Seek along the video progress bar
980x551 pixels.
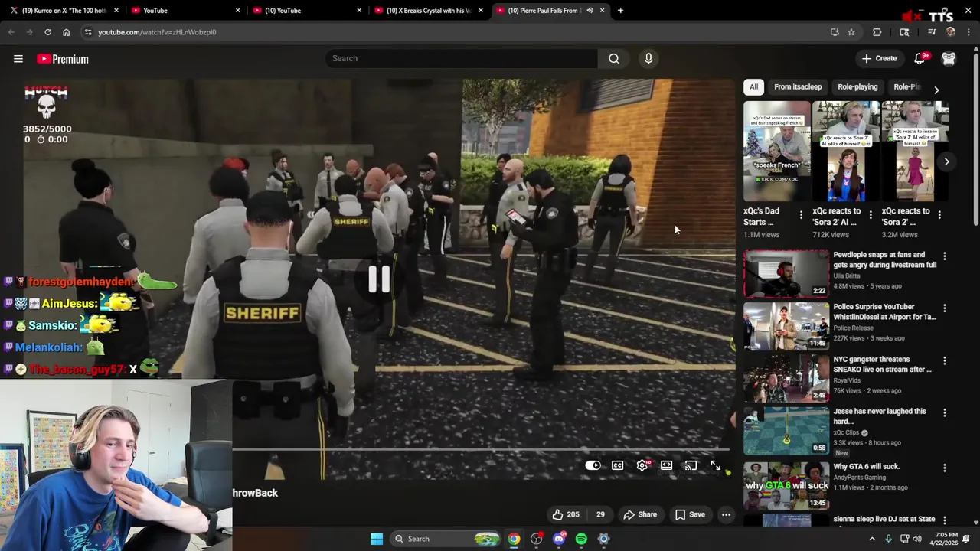(482, 449)
